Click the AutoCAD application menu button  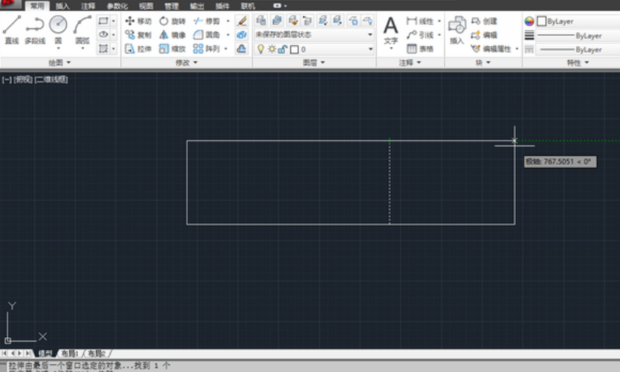pyautogui.click(x=10, y=4)
